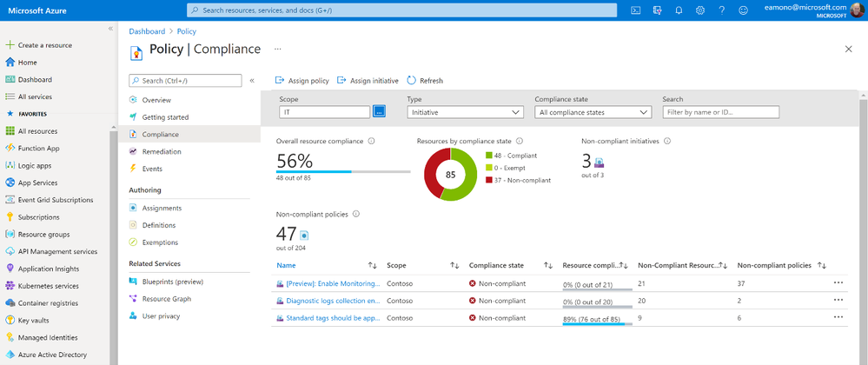The width and height of the screenshot is (868, 365).
Task: Click the Dashboard breadcrumb link
Action: (147, 31)
